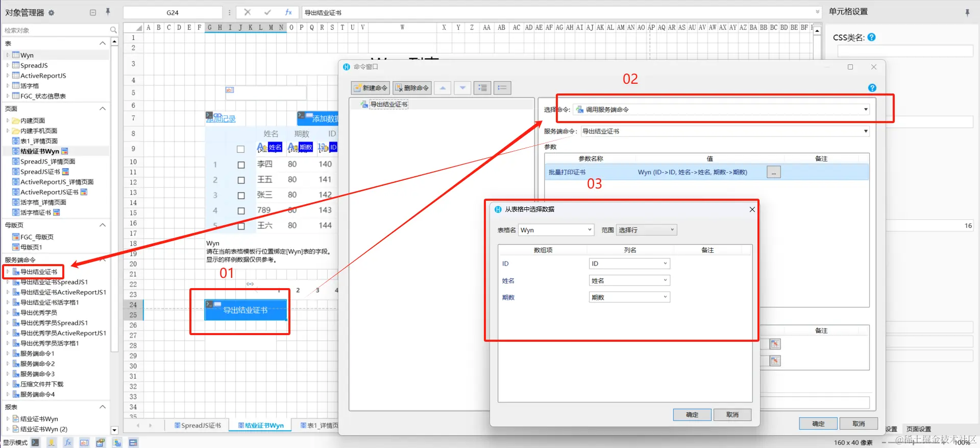Image resolution: width=980 pixels, height=448 pixels.
Task: Check the checkbox in row 张三
Action: coord(241,195)
